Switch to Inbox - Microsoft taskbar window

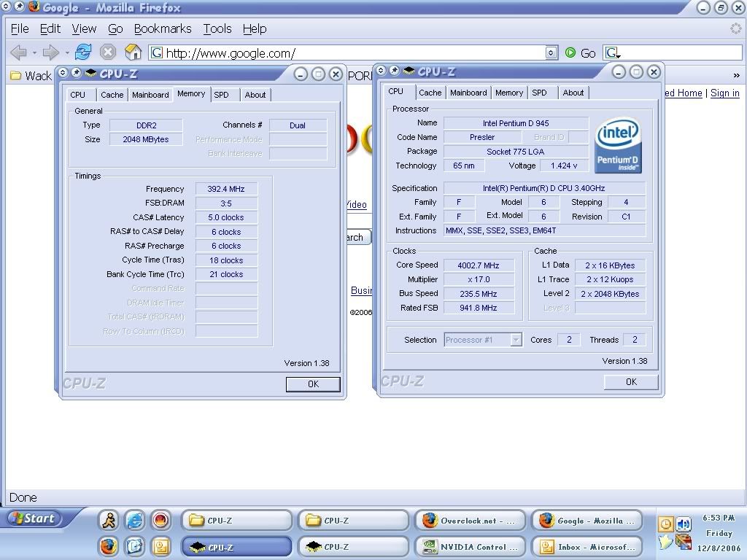coord(587,547)
